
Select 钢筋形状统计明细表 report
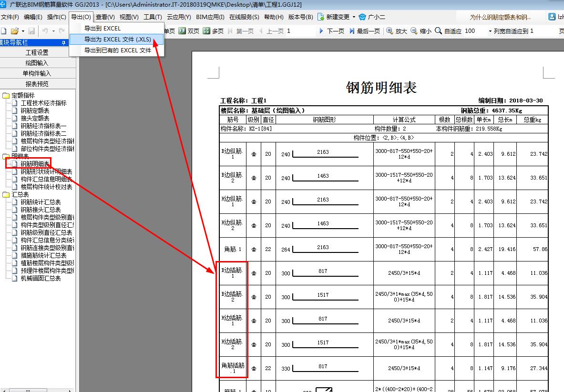(46, 172)
